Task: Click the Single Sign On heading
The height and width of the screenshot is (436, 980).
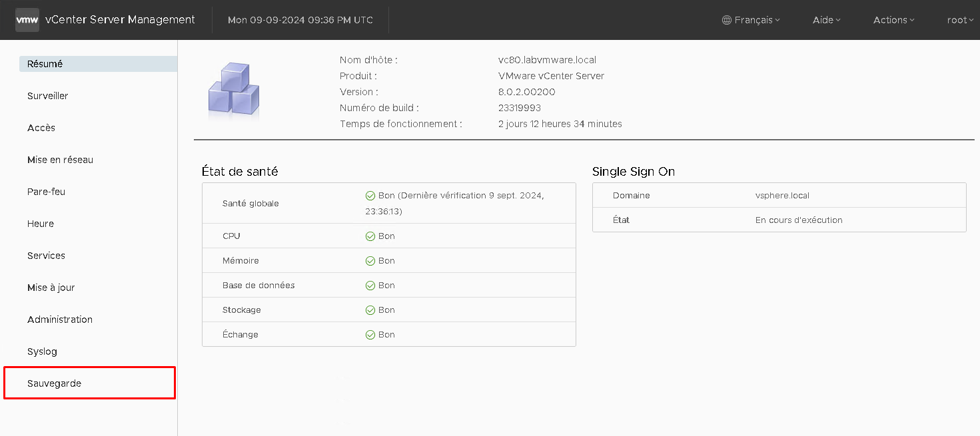Action: tap(634, 172)
